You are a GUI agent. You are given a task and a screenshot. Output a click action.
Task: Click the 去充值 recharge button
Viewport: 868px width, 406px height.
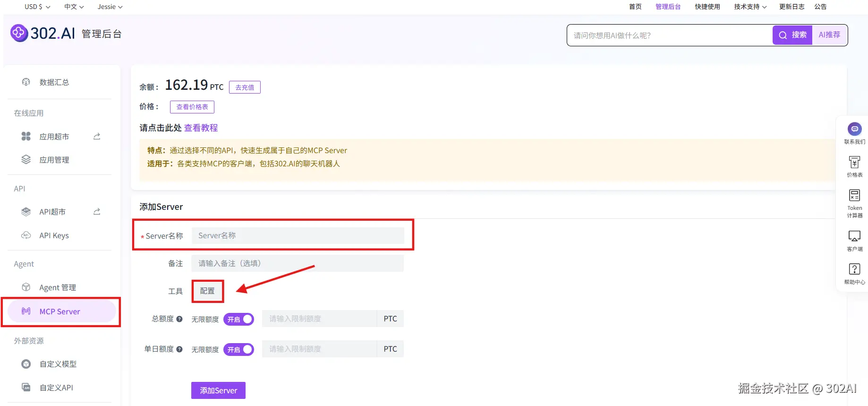pos(245,87)
